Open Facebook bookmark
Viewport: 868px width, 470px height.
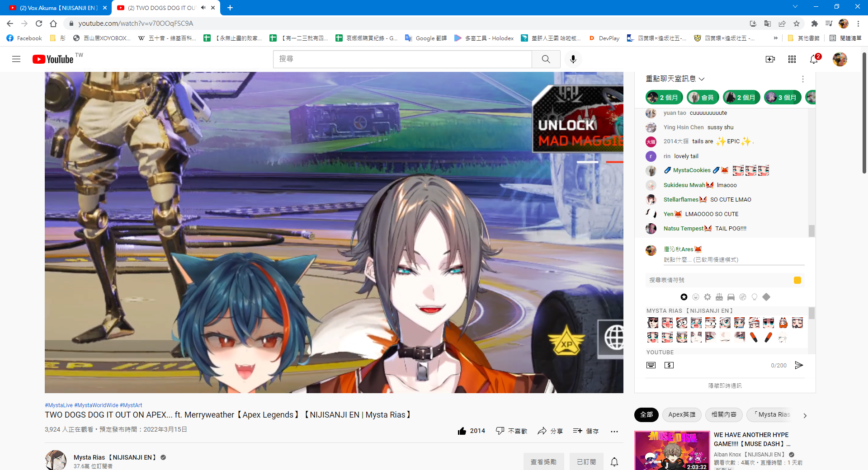click(x=24, y=38)
